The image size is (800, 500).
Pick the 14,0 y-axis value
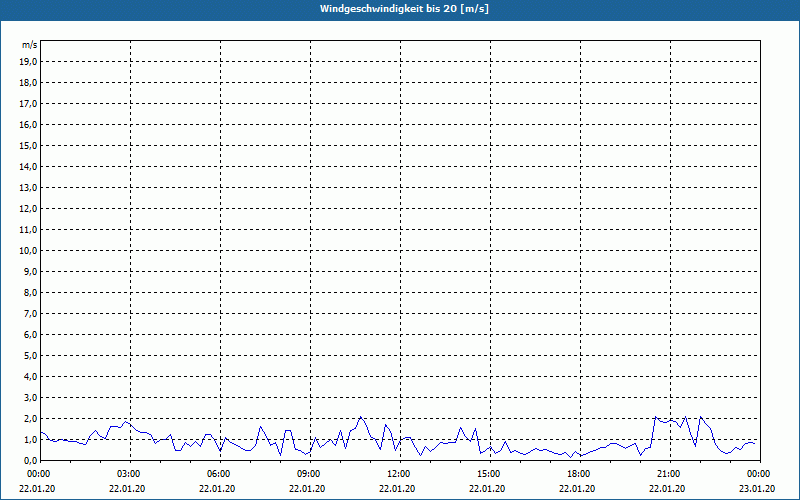click(x=28, y=167)
